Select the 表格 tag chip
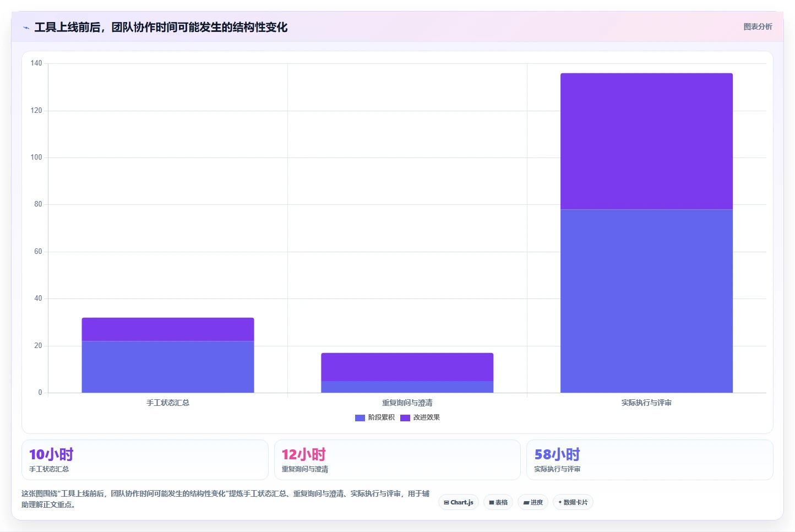This screenshot has height=532, width=795. (x=498, y=502)
